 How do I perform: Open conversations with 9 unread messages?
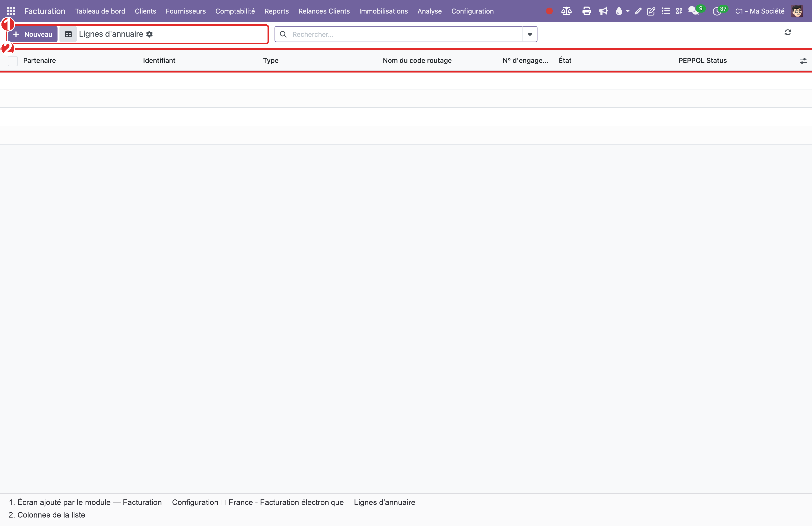pyautogui.click(x=696, y=11)
